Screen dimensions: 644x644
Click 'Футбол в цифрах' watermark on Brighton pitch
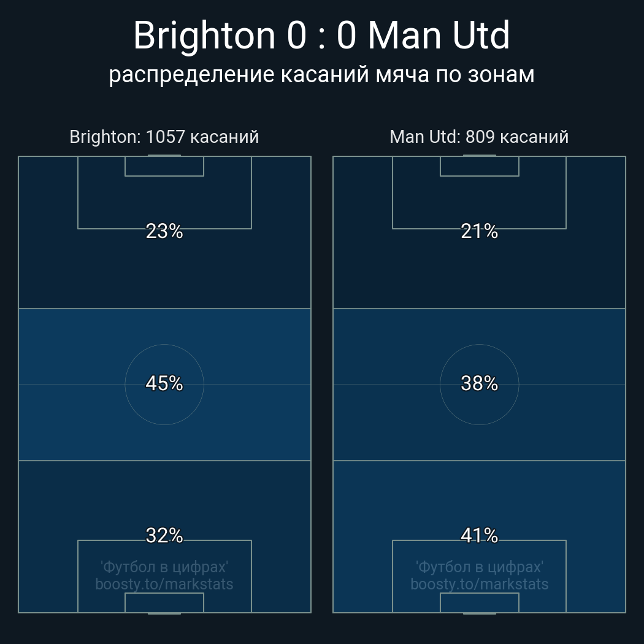[164, 567]
